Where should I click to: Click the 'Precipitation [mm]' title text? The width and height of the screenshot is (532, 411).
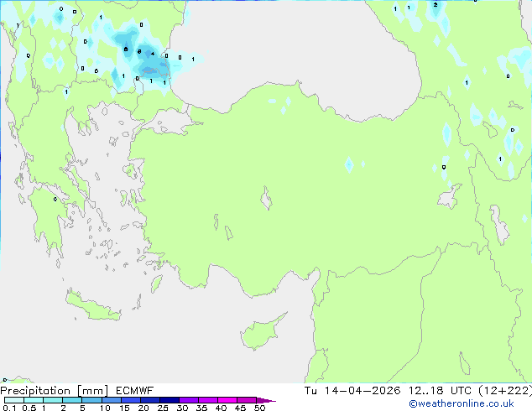click(x=54, y=391)
